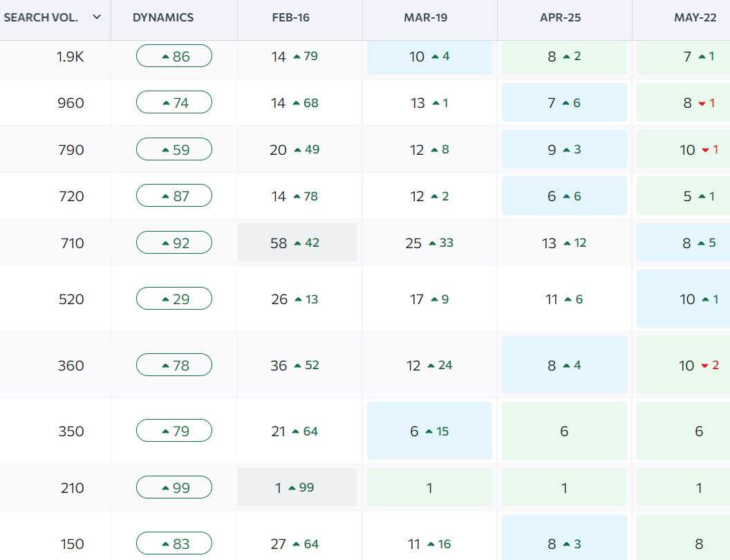Click the up arrow next to 15 in MAR-19
Viewport: 730px width, 560px height.
[429, 431]
